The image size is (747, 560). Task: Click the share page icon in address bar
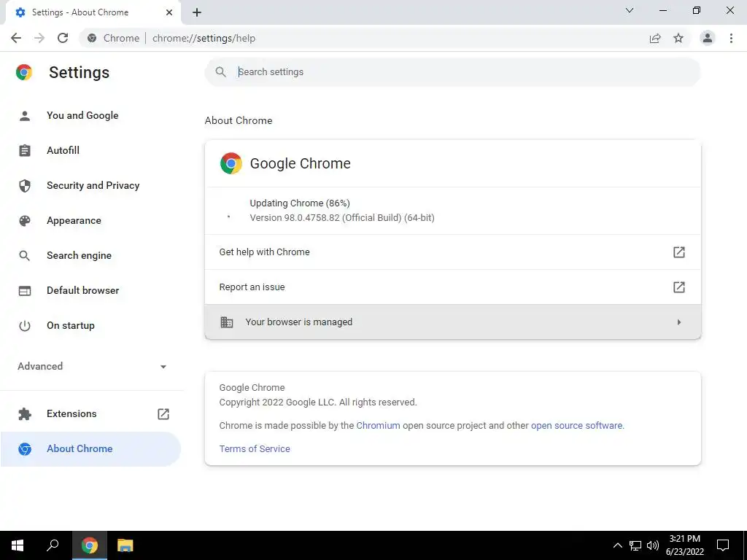(x=655, y=38)
